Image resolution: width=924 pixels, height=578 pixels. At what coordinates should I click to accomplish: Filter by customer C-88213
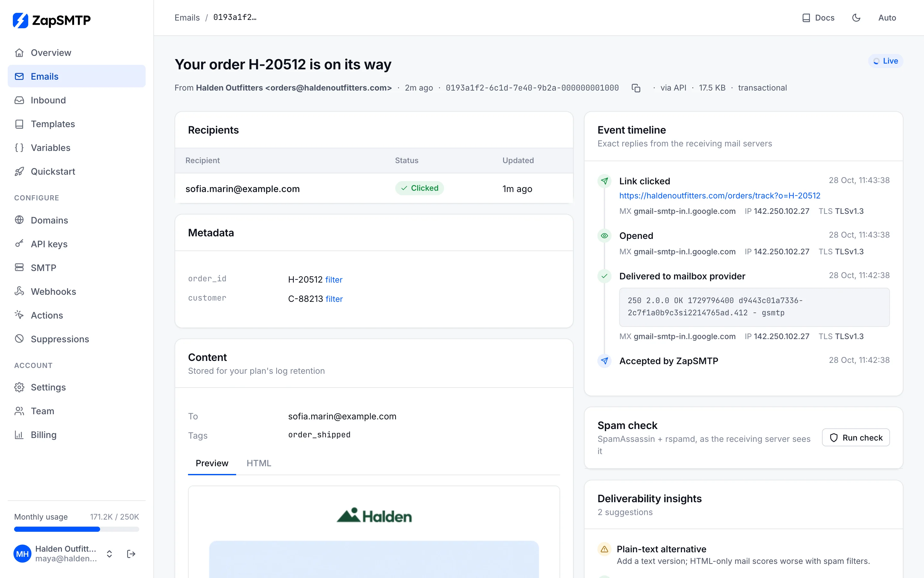[x=334, y=299]
